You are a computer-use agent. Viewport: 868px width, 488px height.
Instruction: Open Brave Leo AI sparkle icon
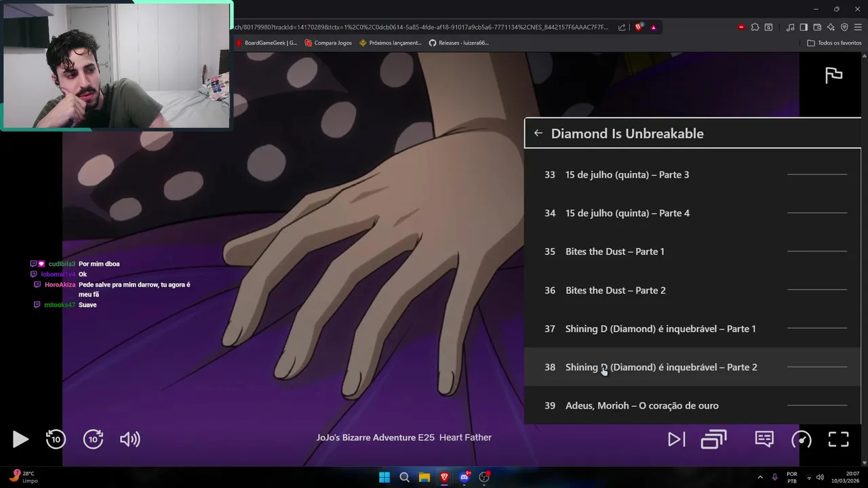(x=831, y=27)
